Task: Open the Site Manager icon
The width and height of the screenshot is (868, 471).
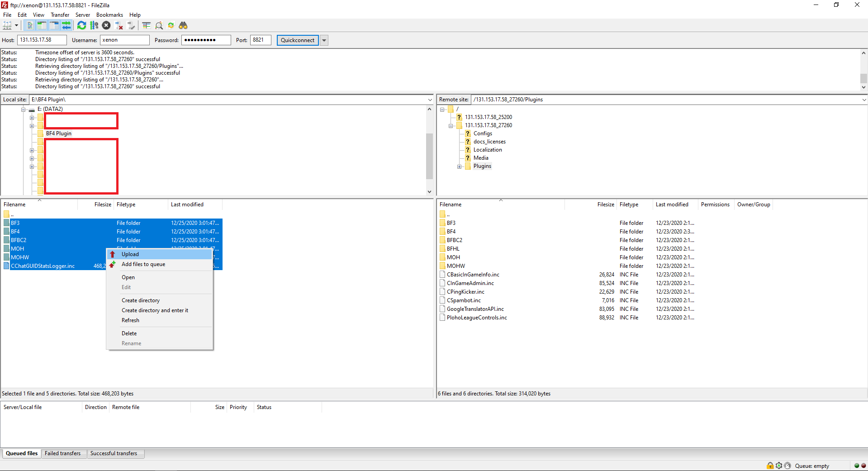Action: click(x=7, y=26)
